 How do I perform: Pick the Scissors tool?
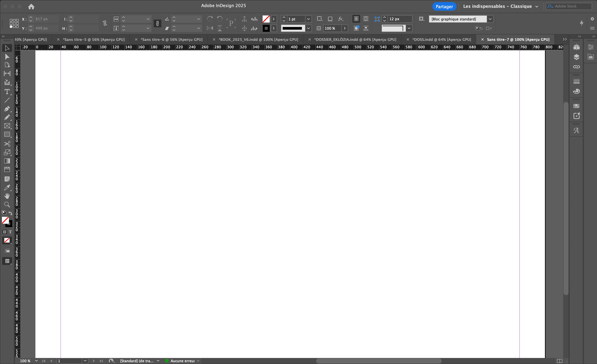pos(7,144)
